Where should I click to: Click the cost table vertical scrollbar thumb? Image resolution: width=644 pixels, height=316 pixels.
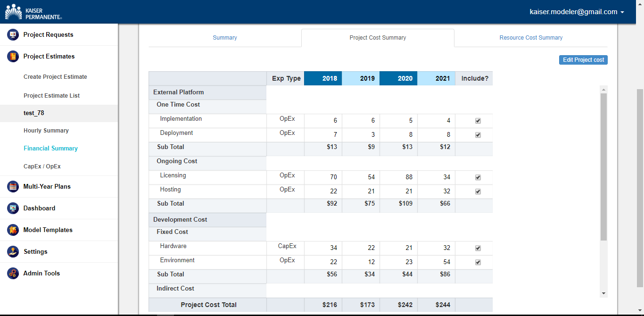coord(603,165)
